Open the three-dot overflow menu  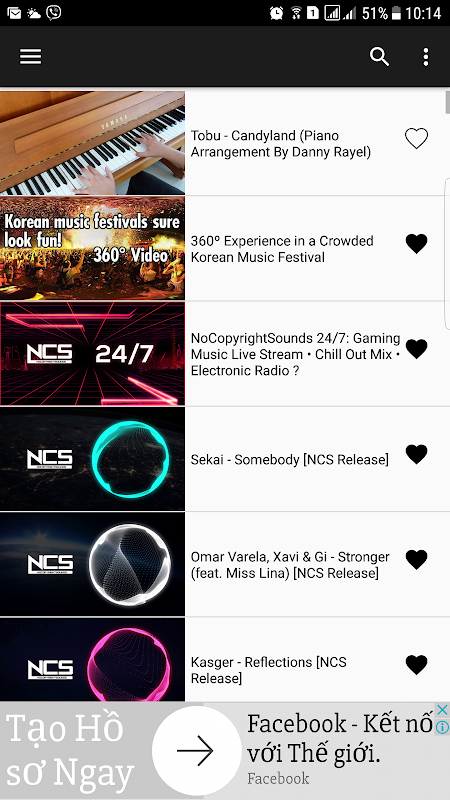coord(426,57)
